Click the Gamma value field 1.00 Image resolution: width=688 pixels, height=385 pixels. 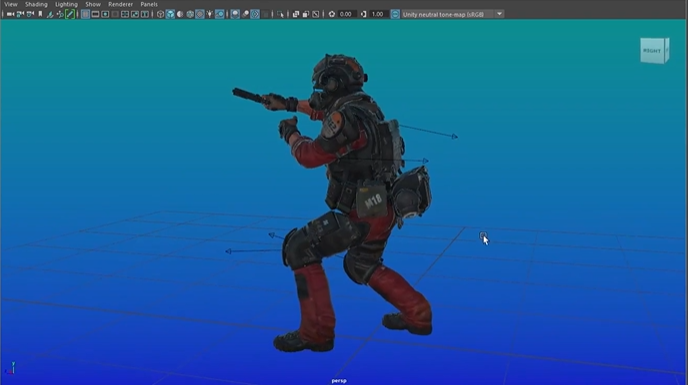tap(378, 14)
